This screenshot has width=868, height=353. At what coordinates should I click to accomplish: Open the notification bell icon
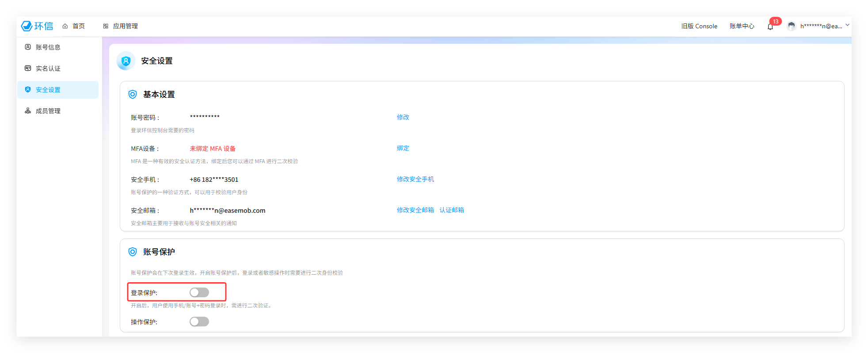pos(770,27)
